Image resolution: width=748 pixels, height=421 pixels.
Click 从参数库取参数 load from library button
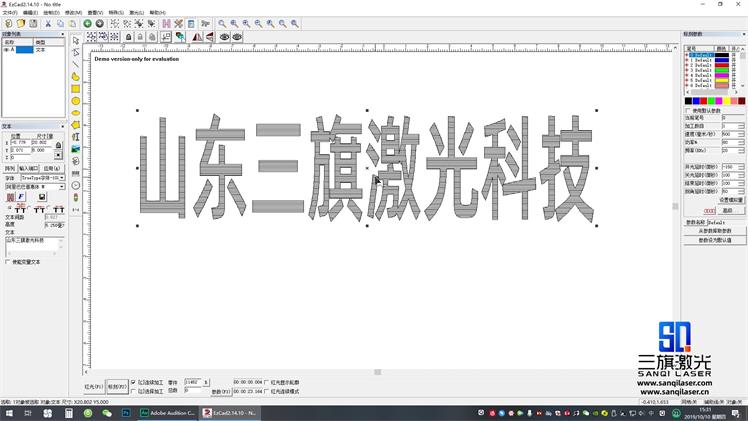(x=715, y=231)
